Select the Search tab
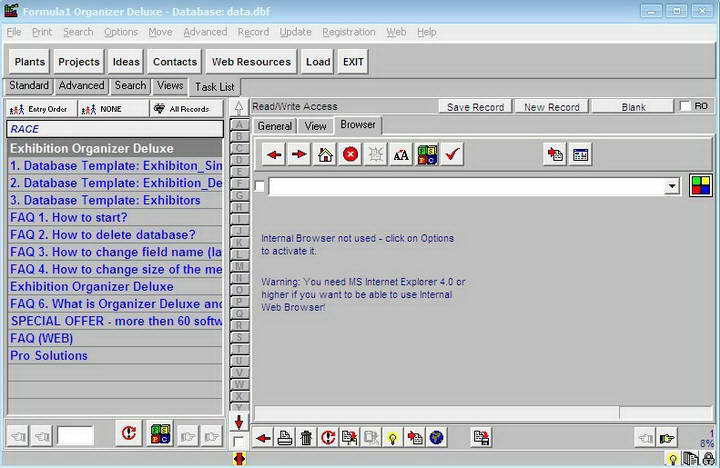 click(130, 85)
